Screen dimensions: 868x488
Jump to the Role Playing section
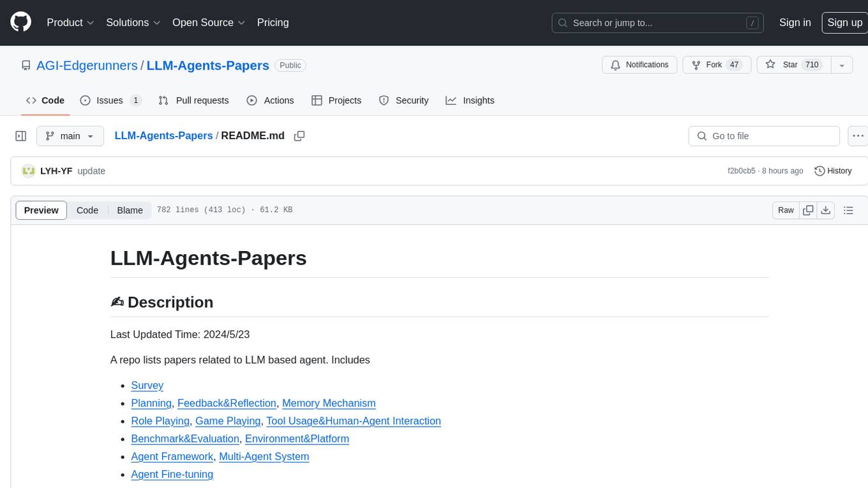click(x=160, y=421)
